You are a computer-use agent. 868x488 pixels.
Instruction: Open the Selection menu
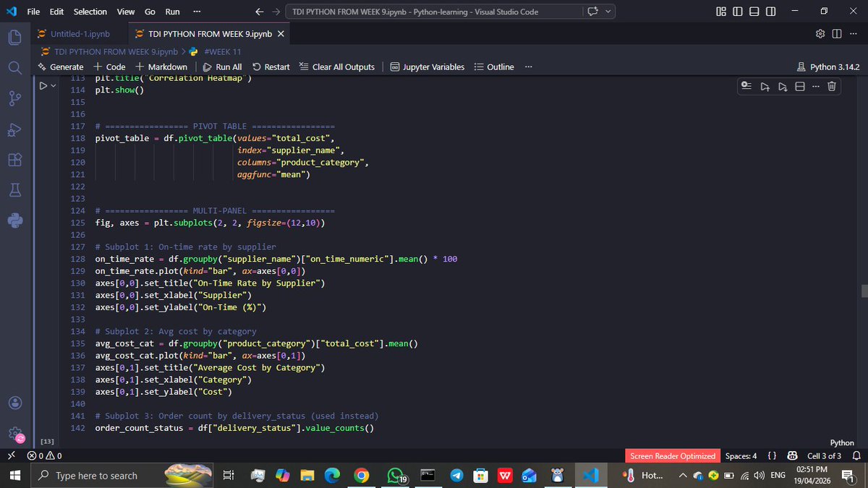[90, 11]
